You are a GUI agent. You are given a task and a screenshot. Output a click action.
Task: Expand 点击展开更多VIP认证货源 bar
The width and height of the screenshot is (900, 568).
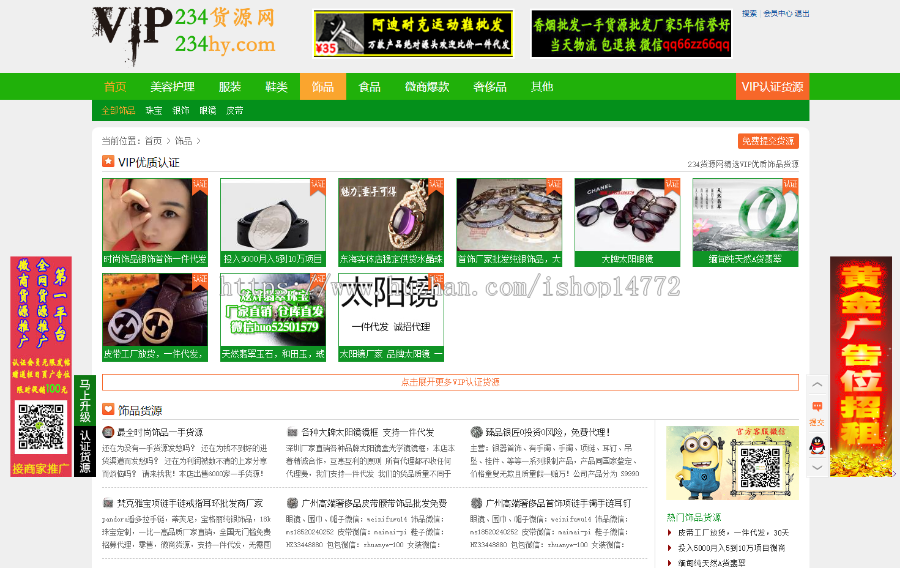(450, 382)
